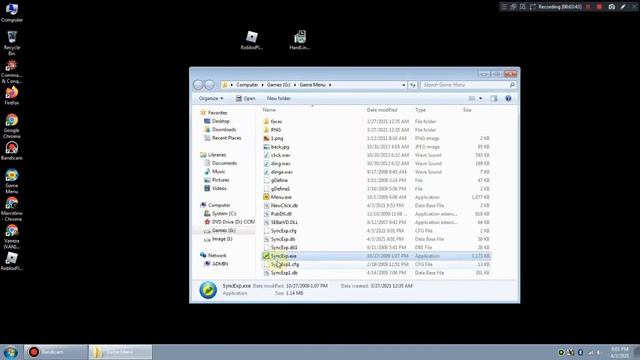640x360 pixels.
Task: Toggle the preview pane
Action: 494,98
